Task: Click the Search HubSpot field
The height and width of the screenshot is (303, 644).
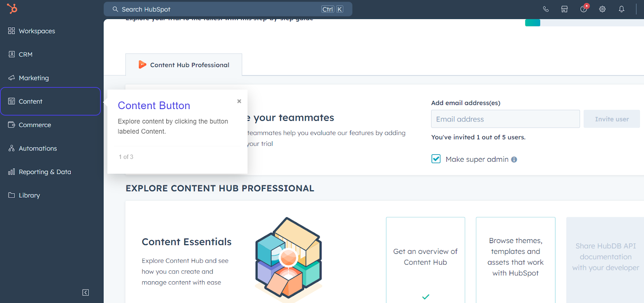Action: pyautogui.click(x=228, y=9)
